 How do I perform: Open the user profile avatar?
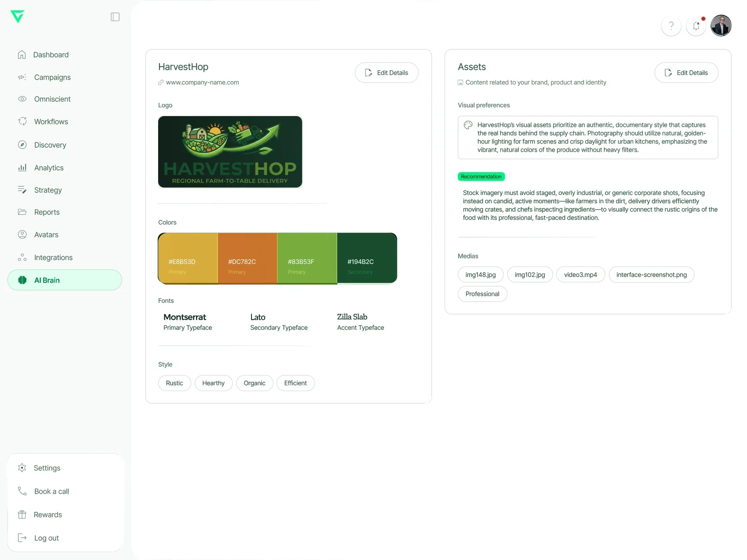coord(721,26)
